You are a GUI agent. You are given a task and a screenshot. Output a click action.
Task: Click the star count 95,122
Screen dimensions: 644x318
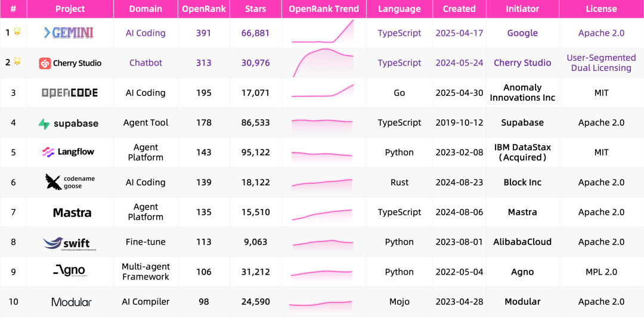255,152
